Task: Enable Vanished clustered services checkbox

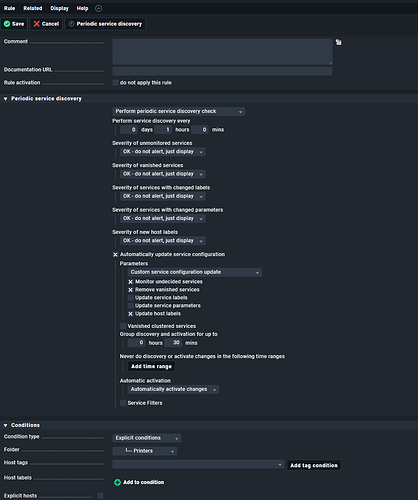Action: click(x=123, y=326)
